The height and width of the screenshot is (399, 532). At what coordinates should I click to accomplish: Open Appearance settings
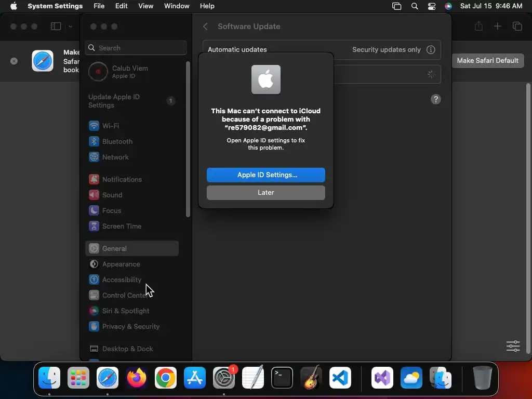132,264
